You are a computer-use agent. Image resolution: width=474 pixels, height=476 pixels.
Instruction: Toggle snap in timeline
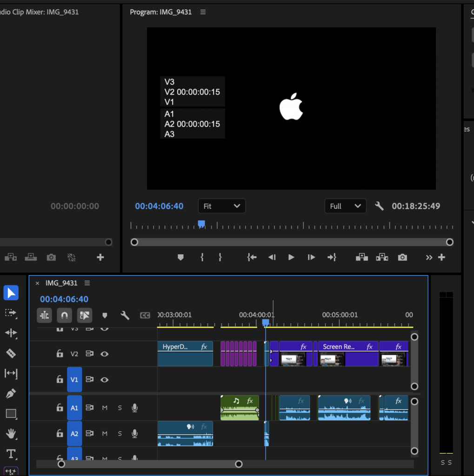click(x=64, y=316)
